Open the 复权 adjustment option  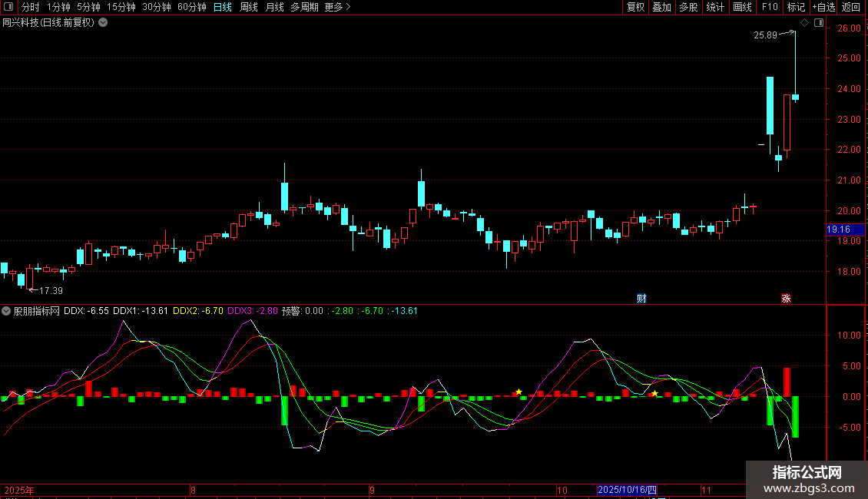[x=635, y=7]
